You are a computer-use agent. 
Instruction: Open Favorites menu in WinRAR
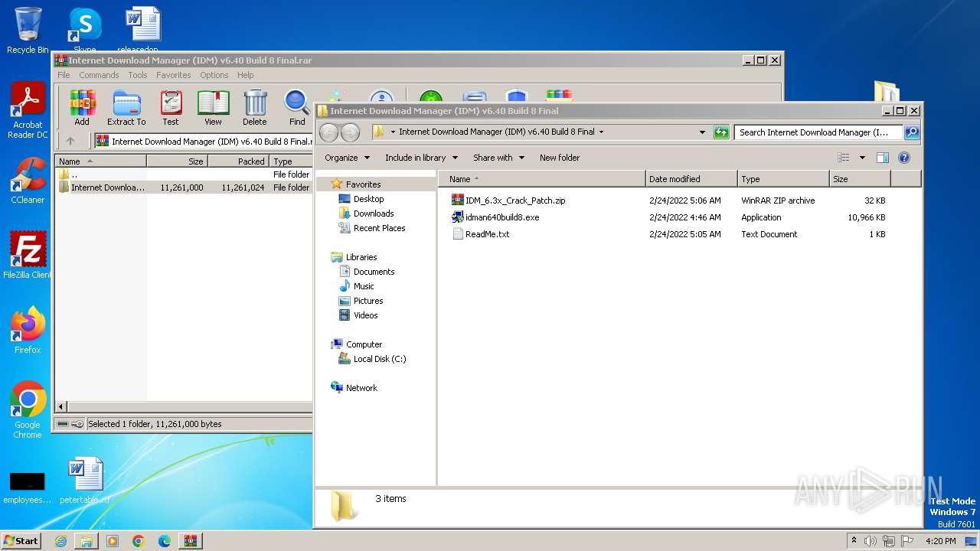tap(174, 75)
